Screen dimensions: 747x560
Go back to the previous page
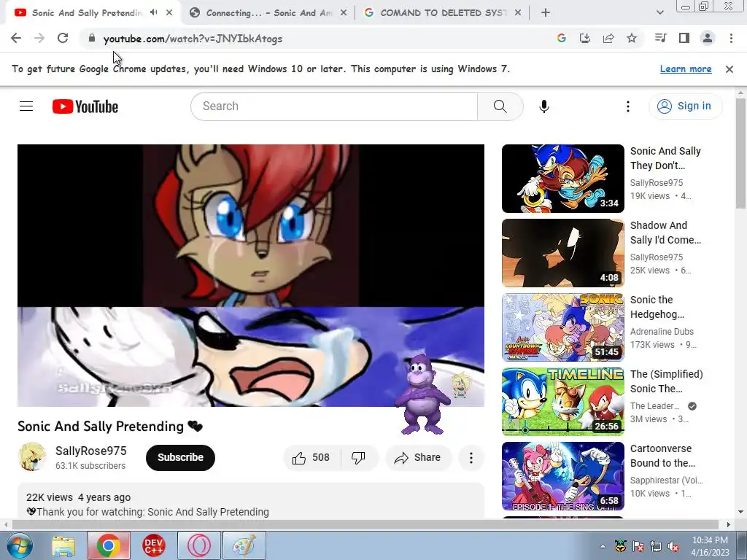pos(16,38)
